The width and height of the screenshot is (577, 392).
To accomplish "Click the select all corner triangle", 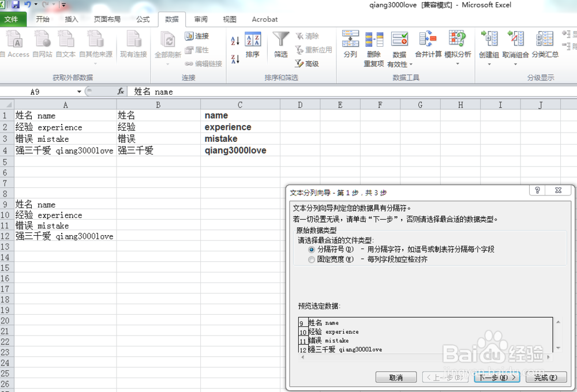I will (x=7, y=104).
